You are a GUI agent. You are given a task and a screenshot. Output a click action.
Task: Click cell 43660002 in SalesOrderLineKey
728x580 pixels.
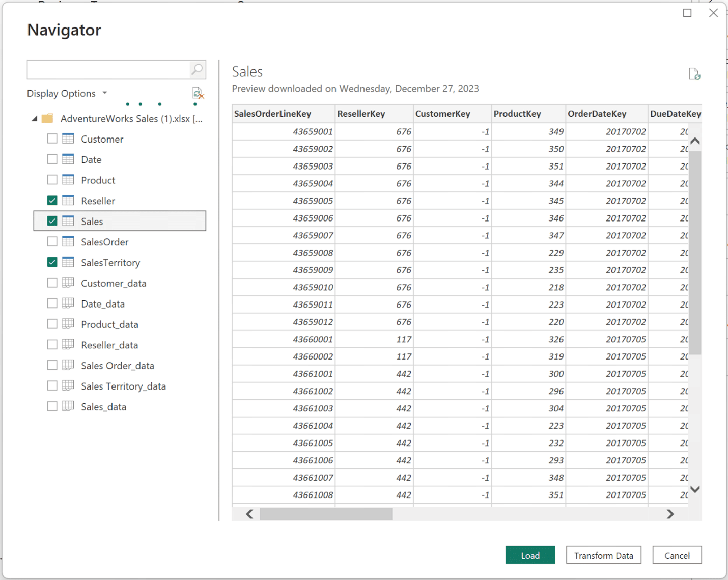(284, 356)
